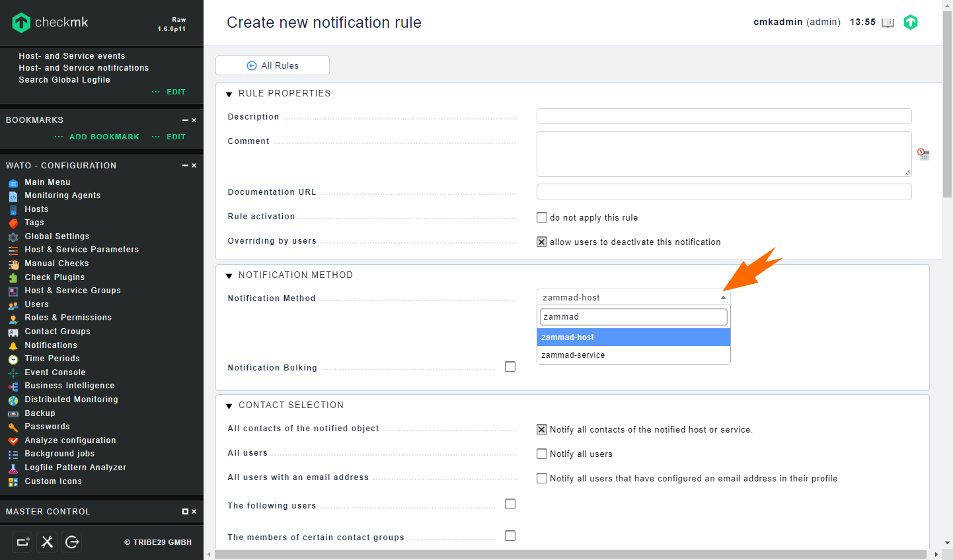Click the checkmk logo in sidebar
This screenshot has width=953, height=560.
pyautogui.click(x=50, y=22)
